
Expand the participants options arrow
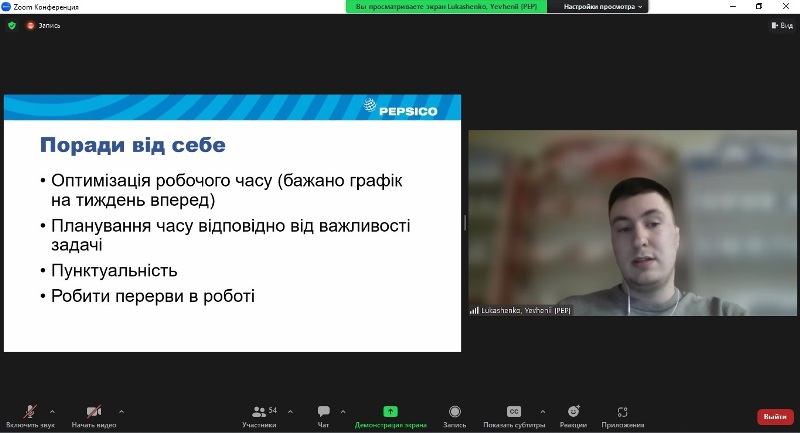[290, 411]
